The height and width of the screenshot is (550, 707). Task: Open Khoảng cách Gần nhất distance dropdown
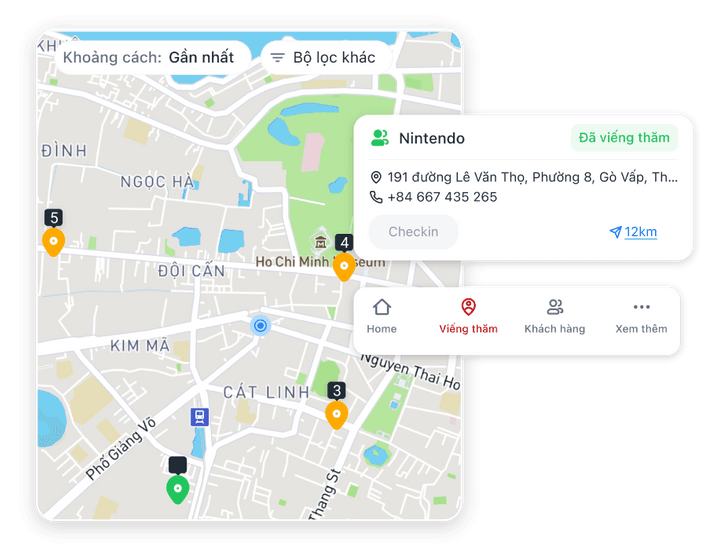pyautogui.click(x=152, y=58)
